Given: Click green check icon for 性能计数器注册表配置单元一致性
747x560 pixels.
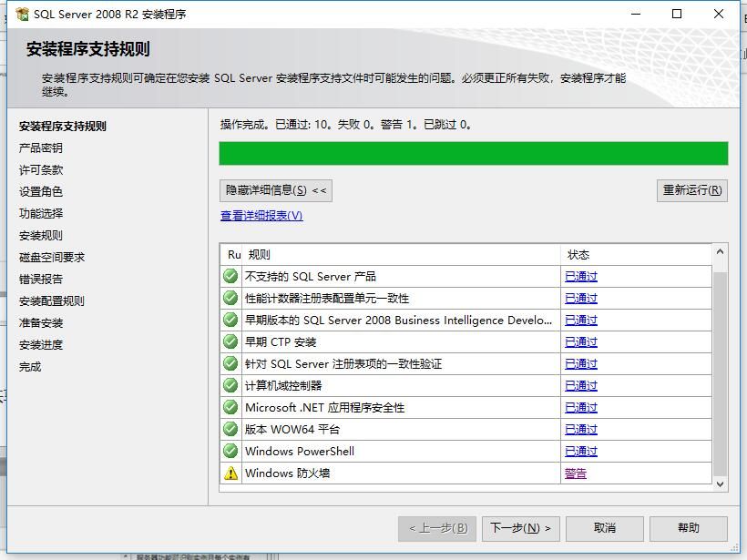Looking at the screenshot, I should pos(230,298).
